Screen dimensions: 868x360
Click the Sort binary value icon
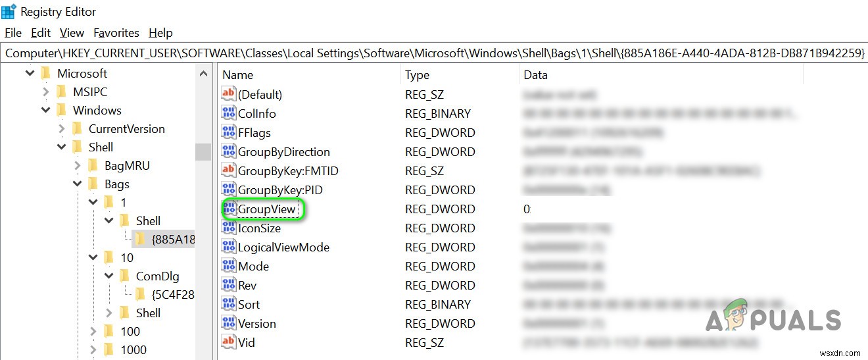pos(229,304)
